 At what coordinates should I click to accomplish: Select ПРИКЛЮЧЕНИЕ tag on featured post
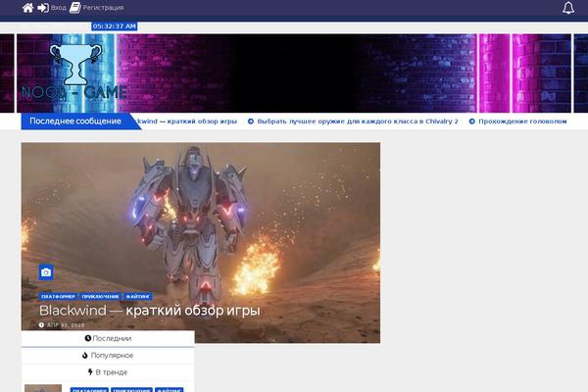pyautogui.click(x=101, y=296)
